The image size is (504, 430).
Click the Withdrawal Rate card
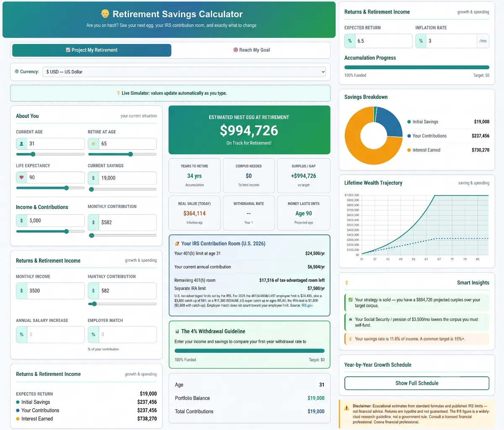[249, 213]
